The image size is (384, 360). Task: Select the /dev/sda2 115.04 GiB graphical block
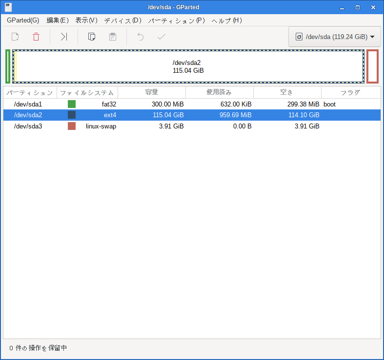188,66
